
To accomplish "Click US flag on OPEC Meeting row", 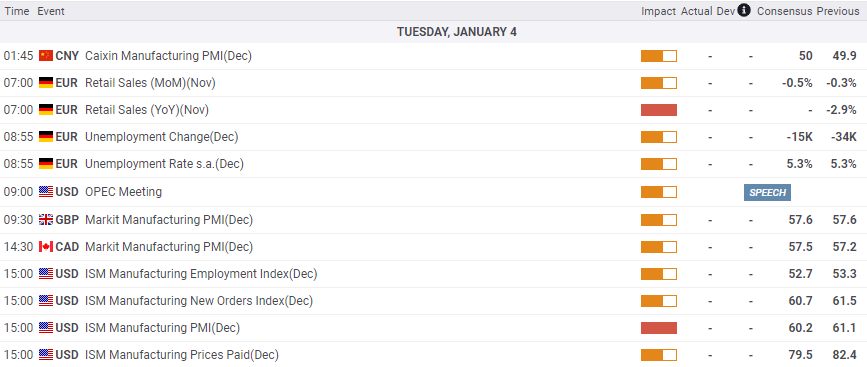I will tap(46, 192).
